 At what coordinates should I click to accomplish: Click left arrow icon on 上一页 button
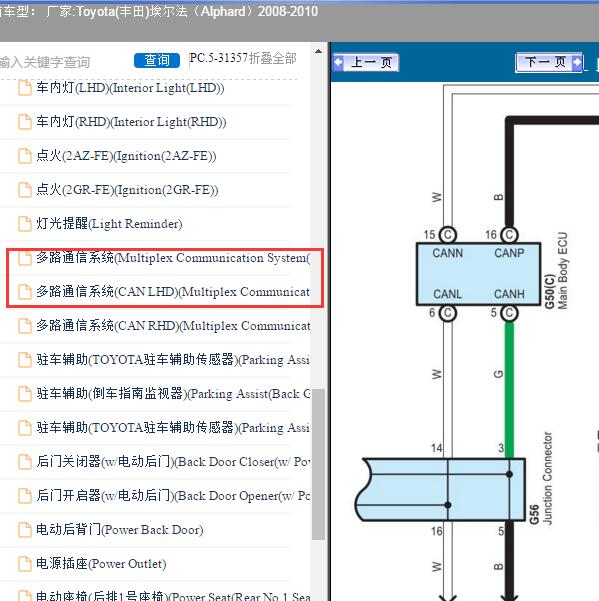coord(338,62)
